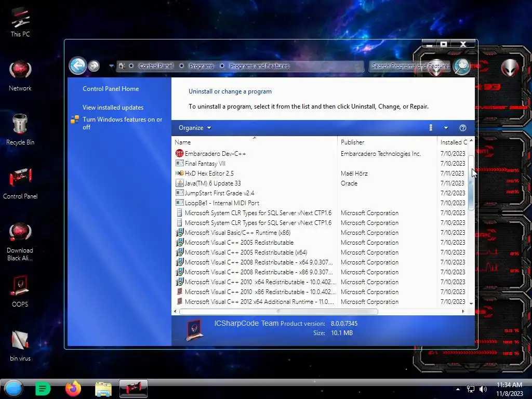Open Network desktop icon
The width and height of the screenshot is (532, 399).
[20, 76]
